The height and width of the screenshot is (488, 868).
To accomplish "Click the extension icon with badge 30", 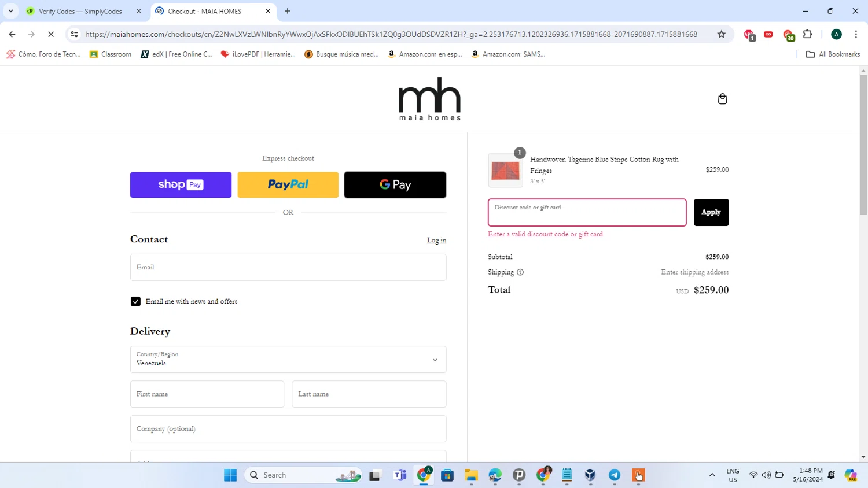I will pyautogui.click(x=788, y=35).
